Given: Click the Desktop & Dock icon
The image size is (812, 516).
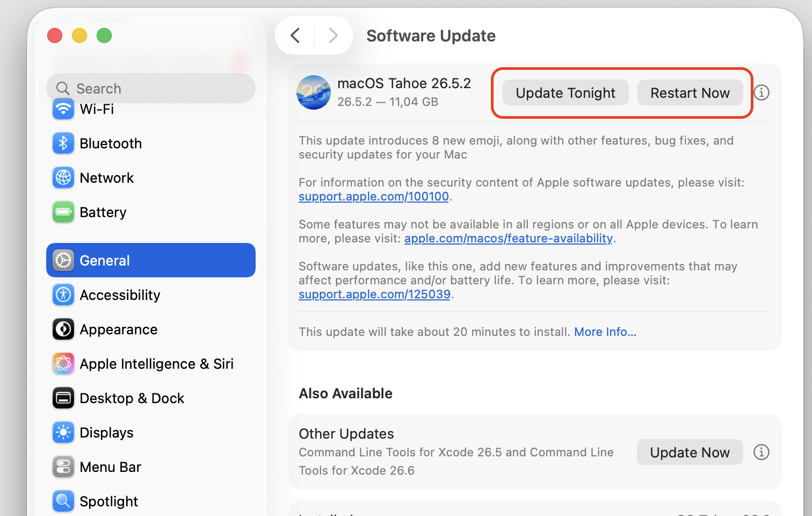Looking at the screenshot, I should [63, 398].
